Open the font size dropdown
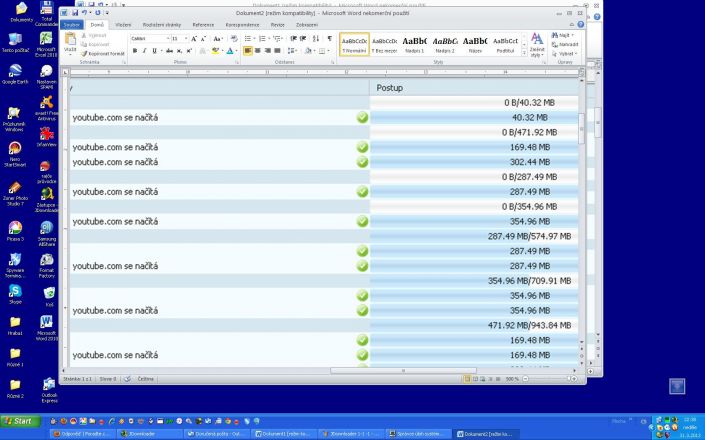Screen dimensions: 705x440 coord(186,39)
